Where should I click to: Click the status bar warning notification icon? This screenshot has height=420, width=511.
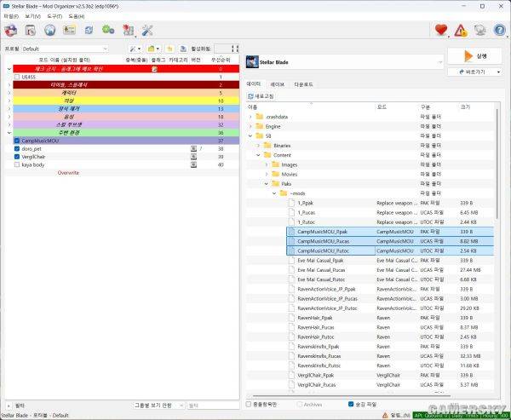coord(385,415)
